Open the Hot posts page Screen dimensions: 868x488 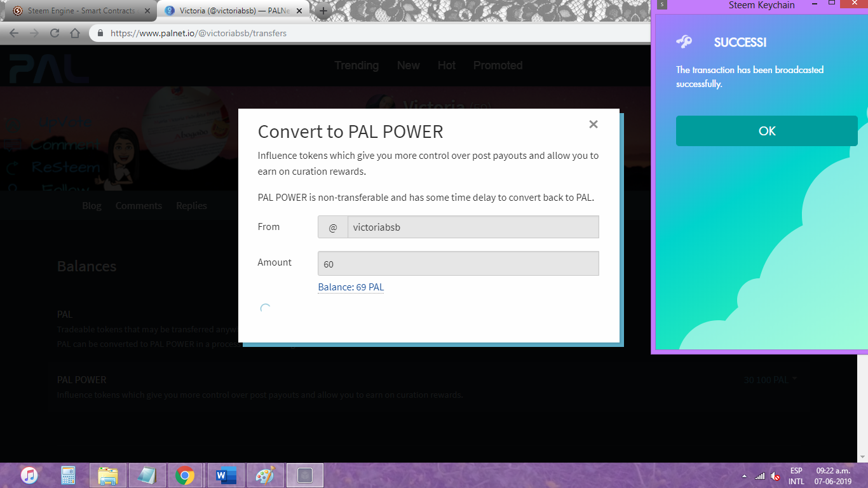(447, 65)
